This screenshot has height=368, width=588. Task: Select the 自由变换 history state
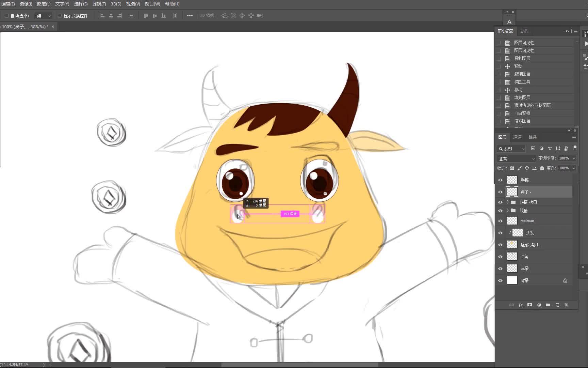point(536,113)
